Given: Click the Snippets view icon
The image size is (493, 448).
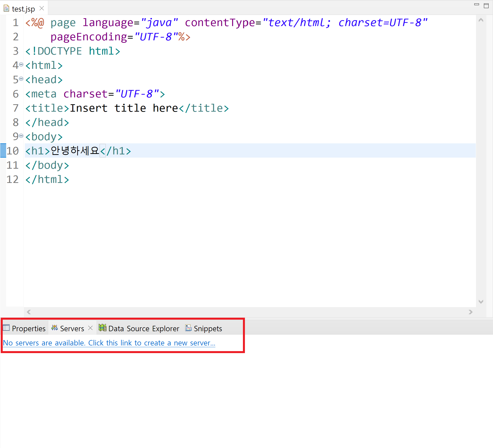Looking at the screenshot, I should pos(188,328).
